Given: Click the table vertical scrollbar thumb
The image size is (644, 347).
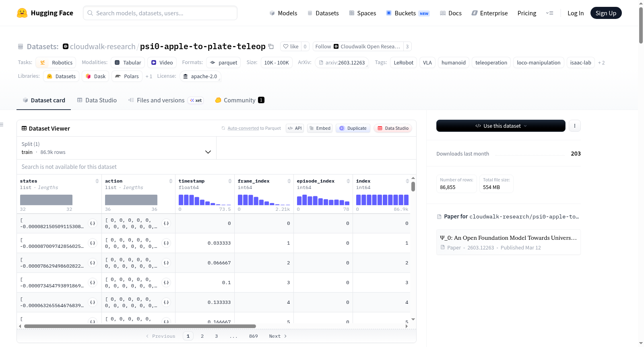Looking at the screenshot, I should (x=413, y=187).
